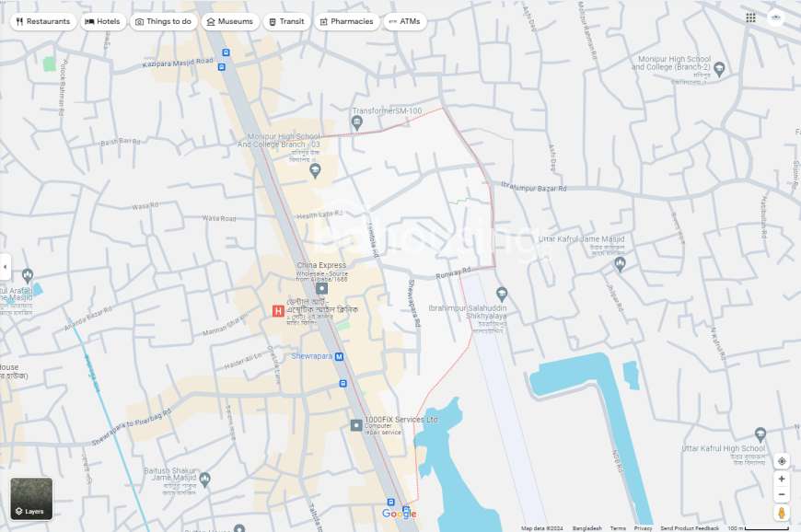Show your current location

[x=782, y=461]
